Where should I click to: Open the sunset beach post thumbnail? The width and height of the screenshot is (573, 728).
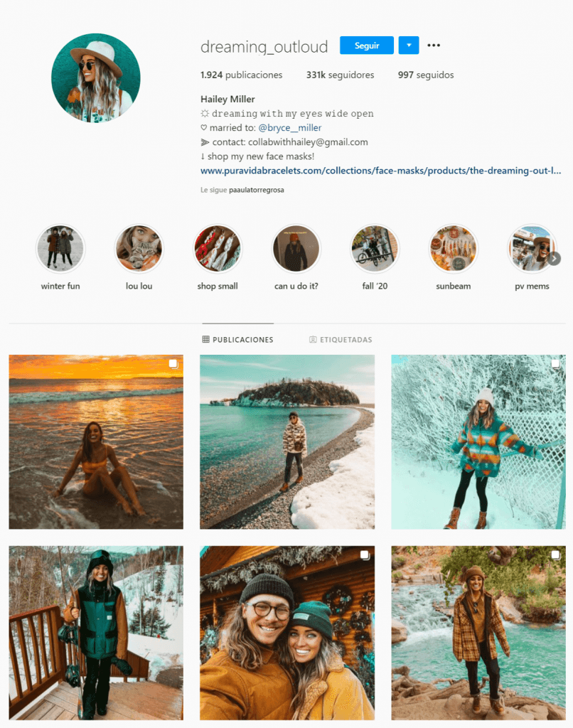(x=96, y=442)
